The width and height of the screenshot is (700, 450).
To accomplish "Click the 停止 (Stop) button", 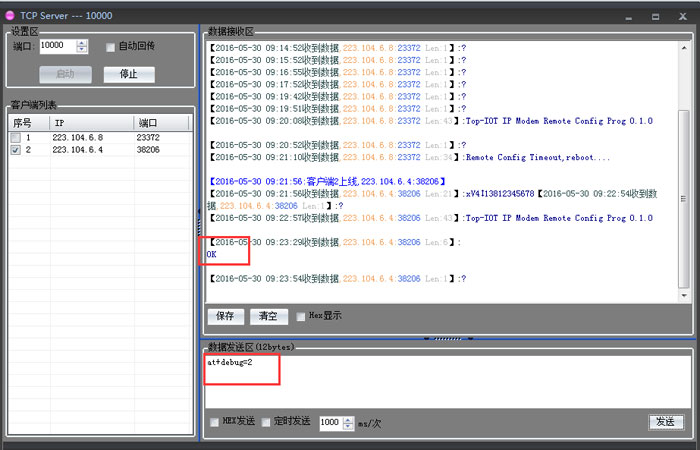I will [x=129, y=74].
